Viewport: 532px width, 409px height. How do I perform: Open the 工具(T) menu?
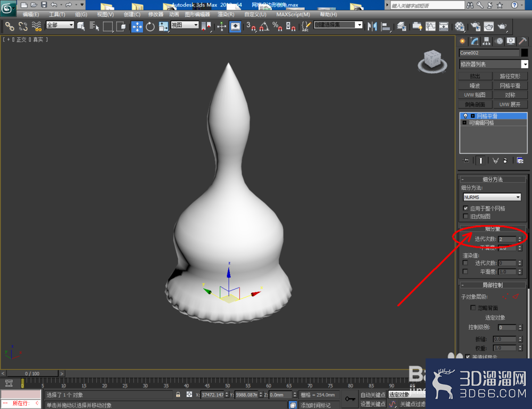tap(57, 14)
